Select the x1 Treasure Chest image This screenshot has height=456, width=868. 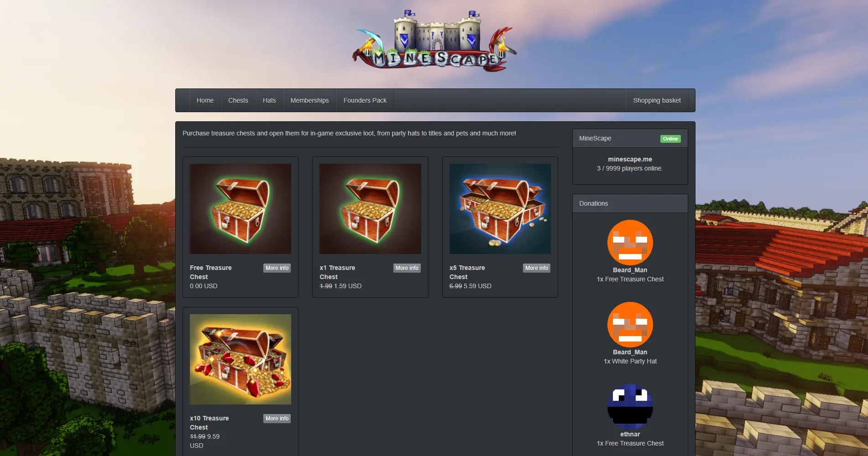coord(370,209)
